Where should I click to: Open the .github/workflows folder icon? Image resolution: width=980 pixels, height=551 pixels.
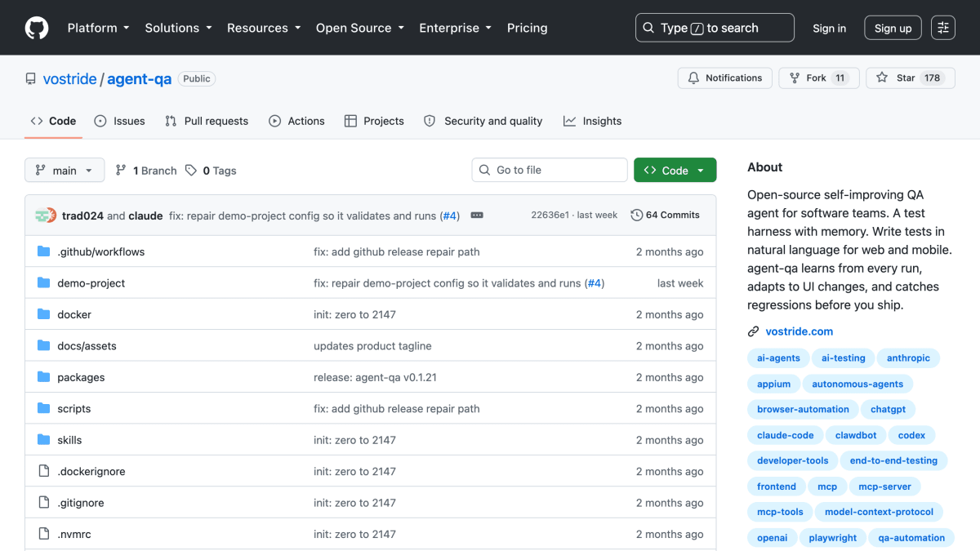click(x=44, y=251)
